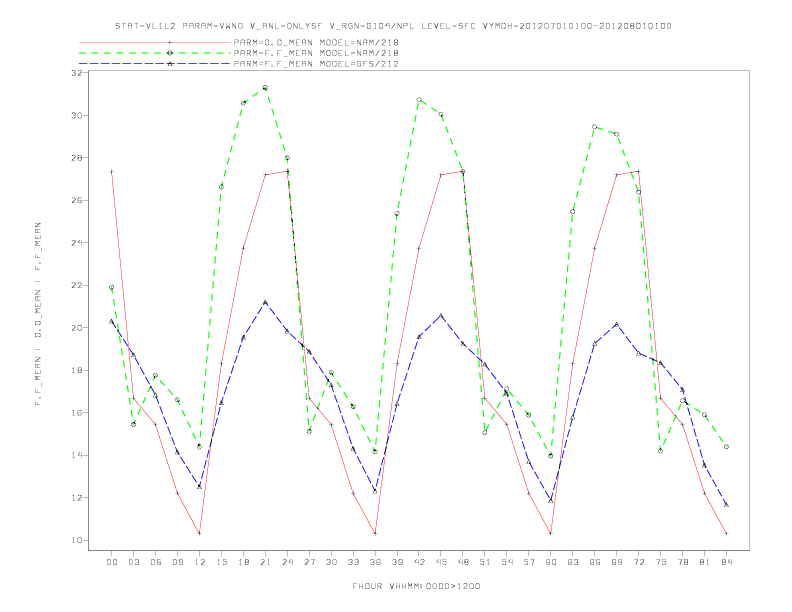Image resolution: width=792 pixels, height=612 pixels.
Task: Click the vertical y-axis title F.F_MEAN | O.O_MEAN
Action: (x=38, y=314)
